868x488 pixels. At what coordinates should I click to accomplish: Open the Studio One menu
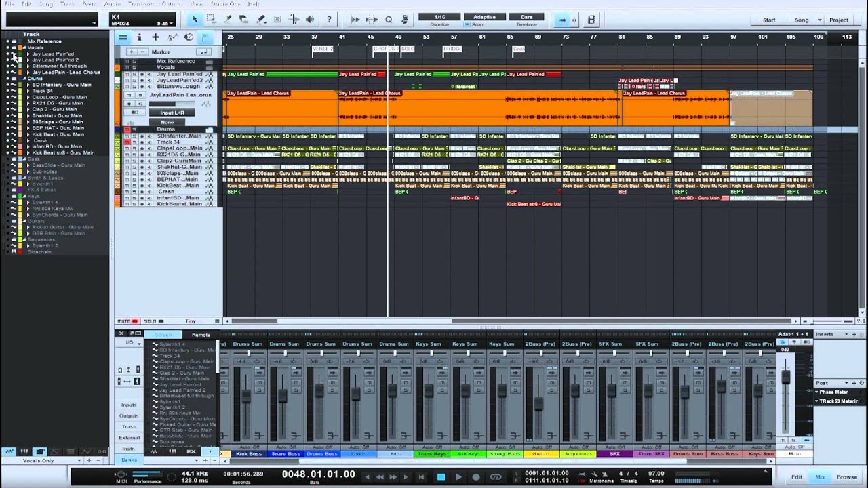(x=225, y=4)
